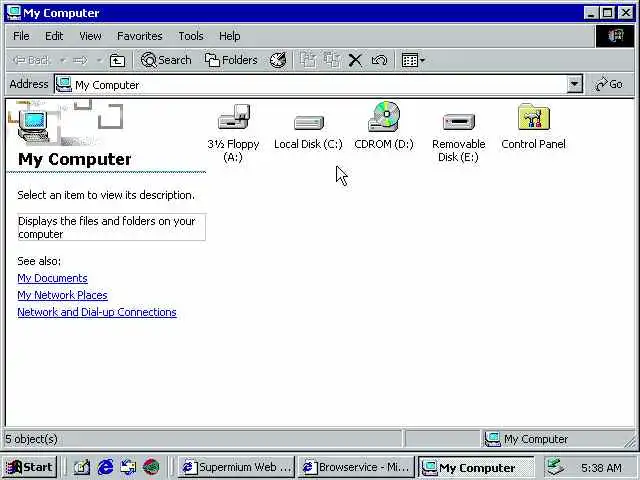
Task: Click the third quick launch icon
Action: 128,467
